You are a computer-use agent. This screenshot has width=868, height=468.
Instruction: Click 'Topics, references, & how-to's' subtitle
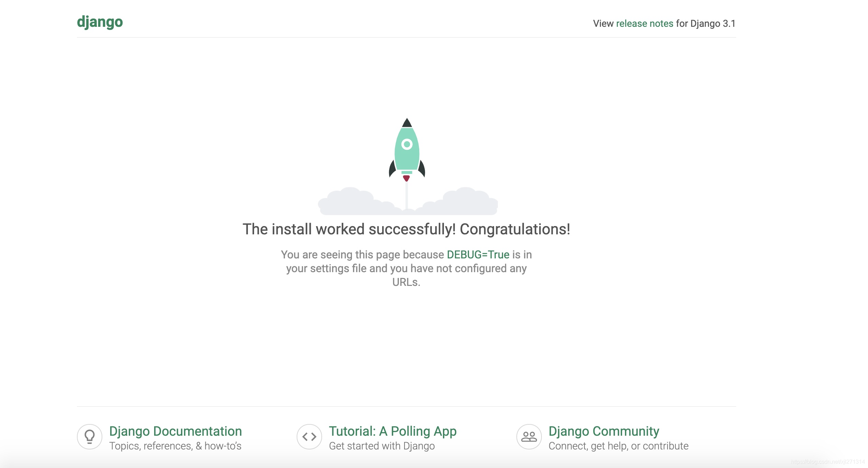(x=175, y=446)
